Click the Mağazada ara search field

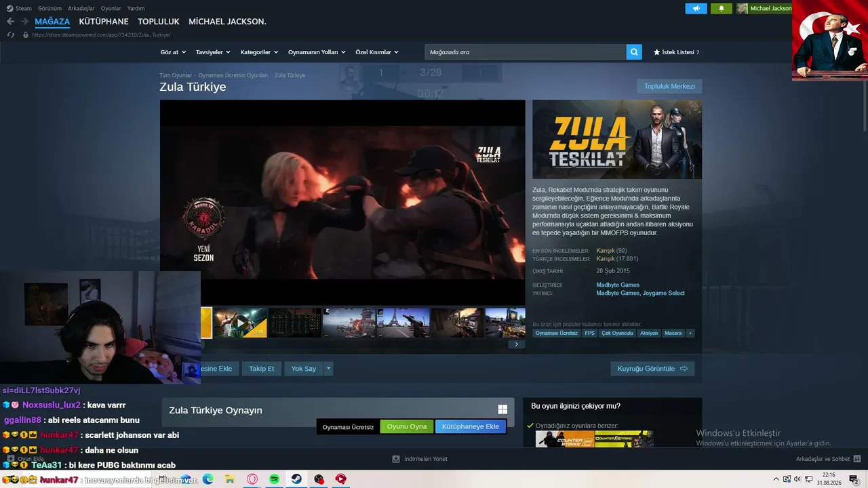pyautogui.click(x=526, y=52)
